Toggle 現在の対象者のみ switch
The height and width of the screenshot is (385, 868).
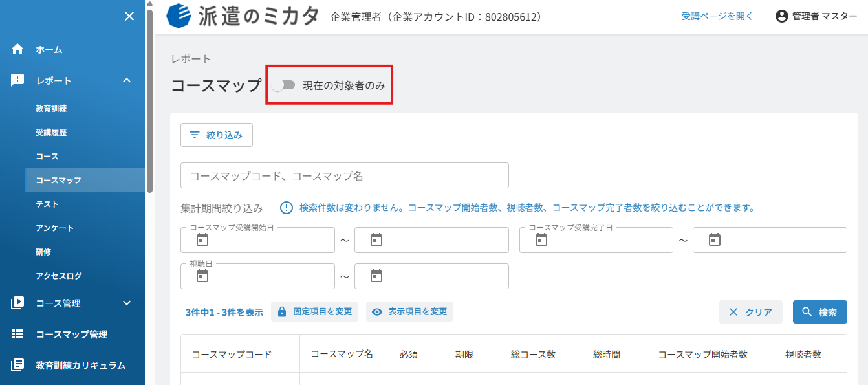[x=283, y=85]
